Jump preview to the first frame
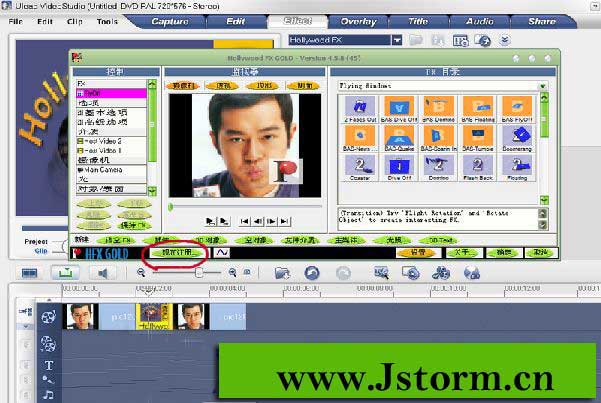This screenshot has height=403, width=601. click(x=245, y=221)
